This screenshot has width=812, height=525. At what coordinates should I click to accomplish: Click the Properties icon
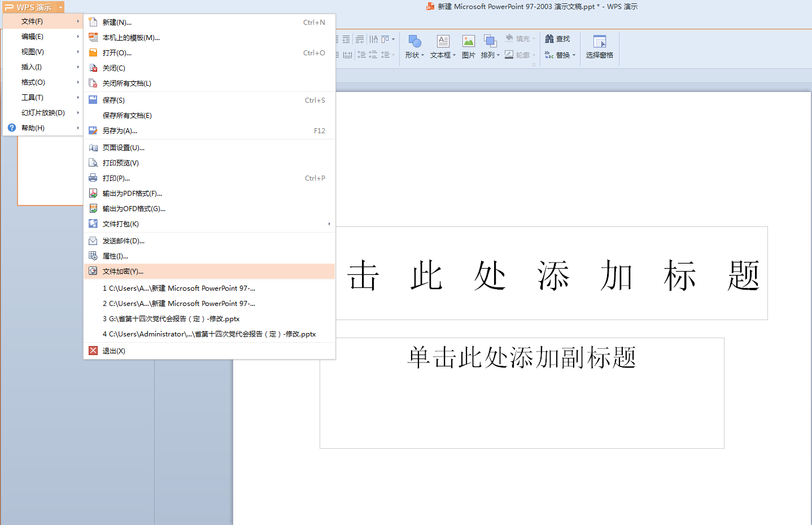coord(93,256)
